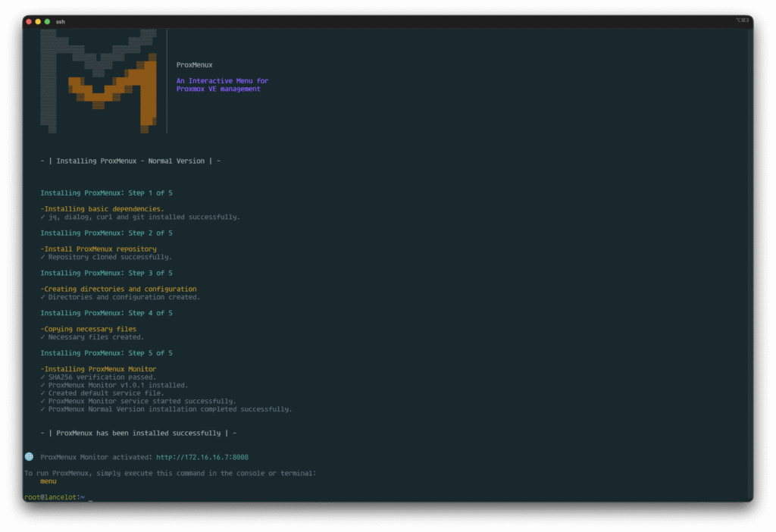Click the 'Step 3 of 5' heading line
This screenshot has width=776, height=532.
(x=106, y=273)
